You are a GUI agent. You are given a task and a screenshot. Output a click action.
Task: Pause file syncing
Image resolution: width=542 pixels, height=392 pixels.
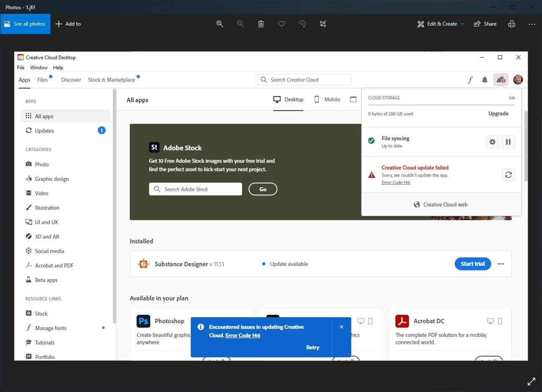[508, 142]
